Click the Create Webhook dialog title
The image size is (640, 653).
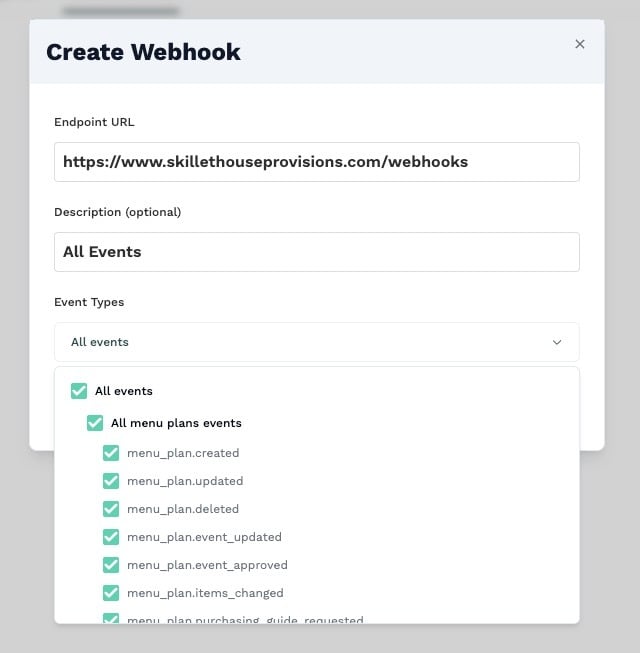(x=143, y=52)
